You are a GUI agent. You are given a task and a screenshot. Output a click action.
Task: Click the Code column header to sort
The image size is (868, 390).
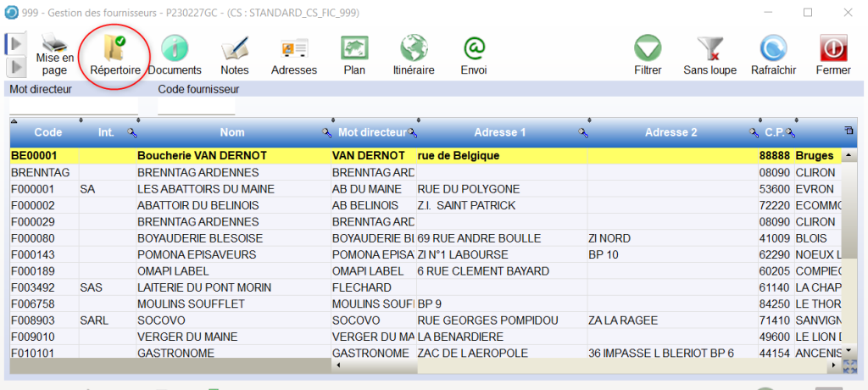coord(47,132)
